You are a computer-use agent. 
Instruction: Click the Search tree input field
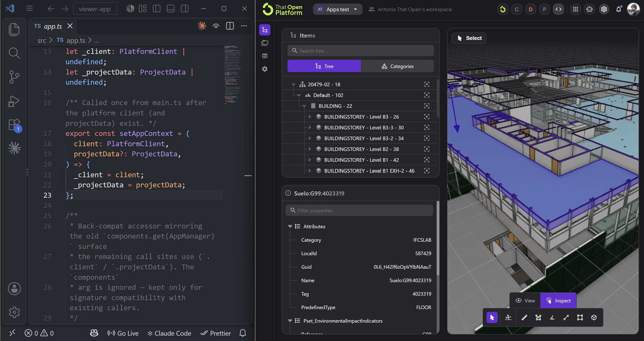[360, 51]
